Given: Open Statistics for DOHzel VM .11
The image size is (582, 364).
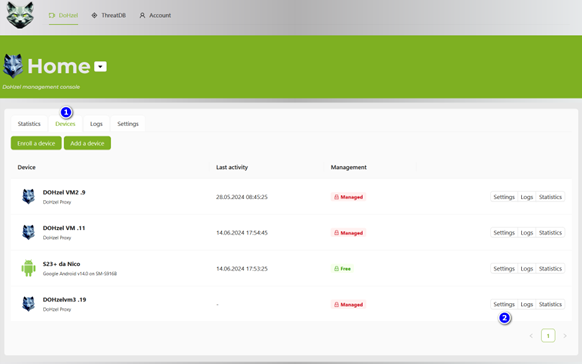Looking at the screenshot, I should pyautogui.click(x=550, y=233).
